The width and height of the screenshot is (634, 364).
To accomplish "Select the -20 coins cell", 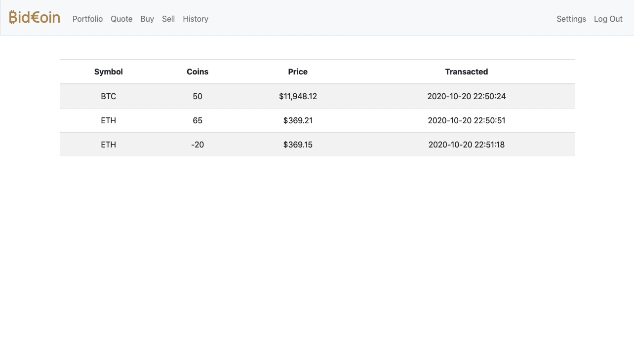I will 198,145.
